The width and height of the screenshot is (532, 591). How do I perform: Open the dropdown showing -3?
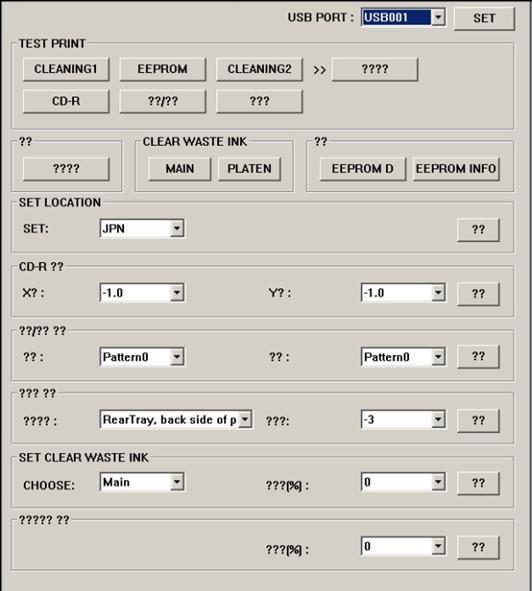click(438, 420)
